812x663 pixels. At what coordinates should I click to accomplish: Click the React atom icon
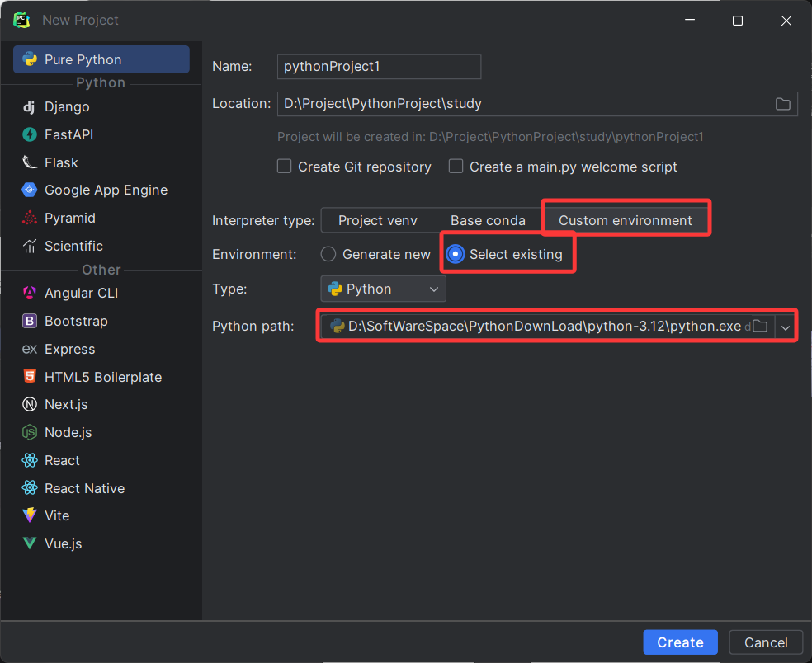30,460
